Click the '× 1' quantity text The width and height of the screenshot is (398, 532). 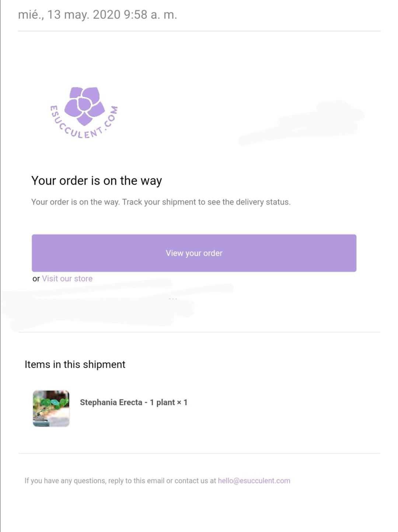182,402
